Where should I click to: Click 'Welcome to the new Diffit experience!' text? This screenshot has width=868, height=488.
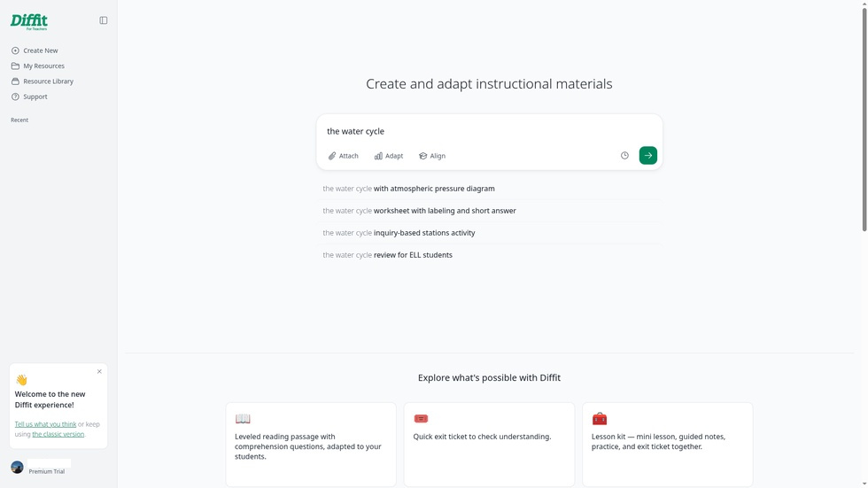pos(50,399)
